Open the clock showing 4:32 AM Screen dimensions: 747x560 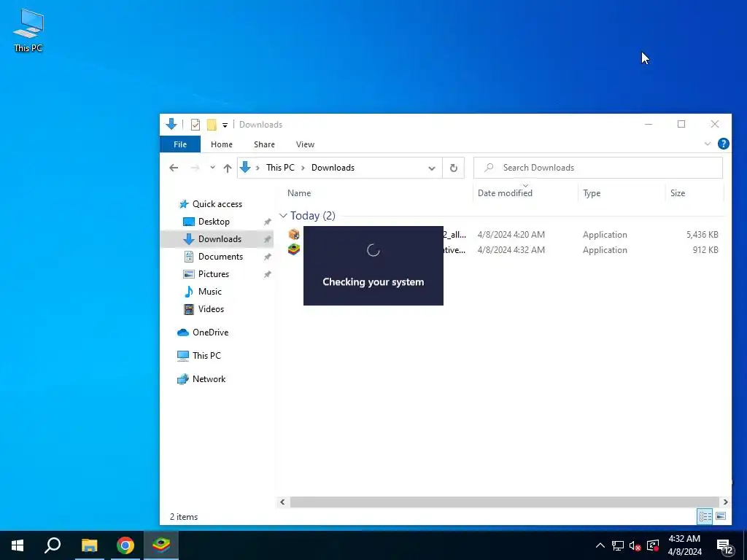click(x=684, y=545)
